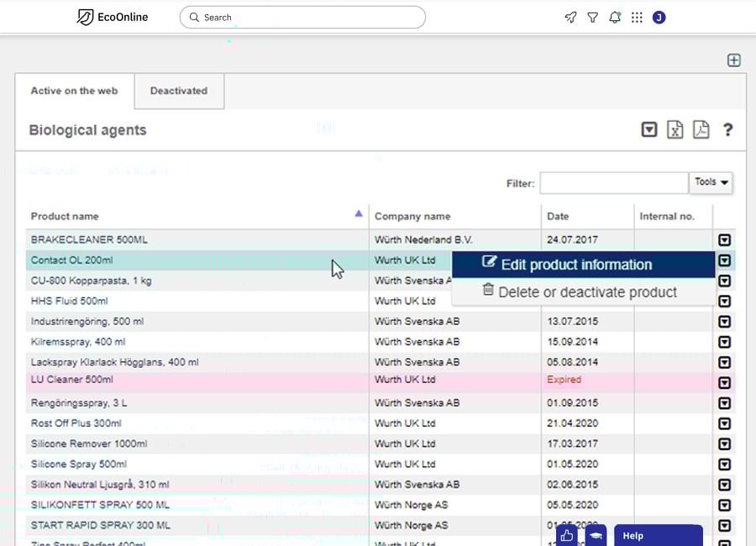Screen dimensions: 756x546
Task: Select Silikon Neutral Ljusgrå, 310 ml
Action: point(100,485)
